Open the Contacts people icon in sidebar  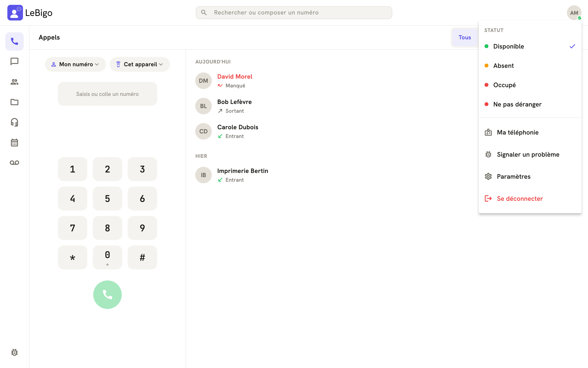(14, 82)
